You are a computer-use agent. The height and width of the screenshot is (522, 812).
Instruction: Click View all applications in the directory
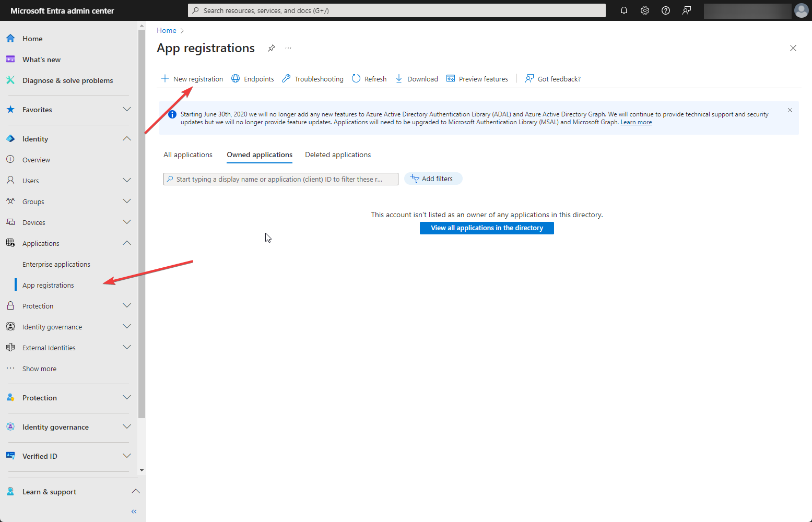pos(486,228)
